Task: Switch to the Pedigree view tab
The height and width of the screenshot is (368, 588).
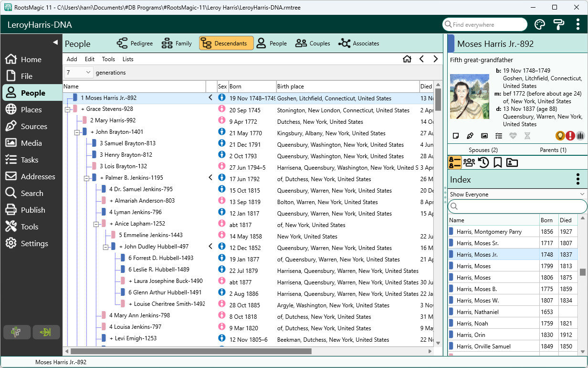Action: [135, 43]
